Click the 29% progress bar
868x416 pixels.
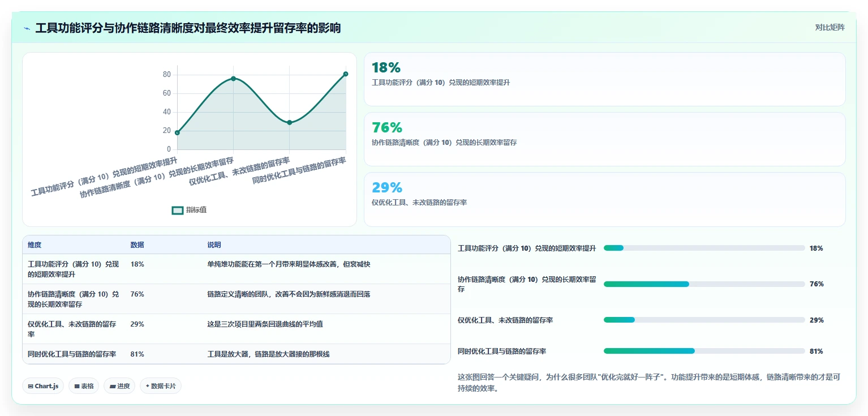[x=704, y=320]
